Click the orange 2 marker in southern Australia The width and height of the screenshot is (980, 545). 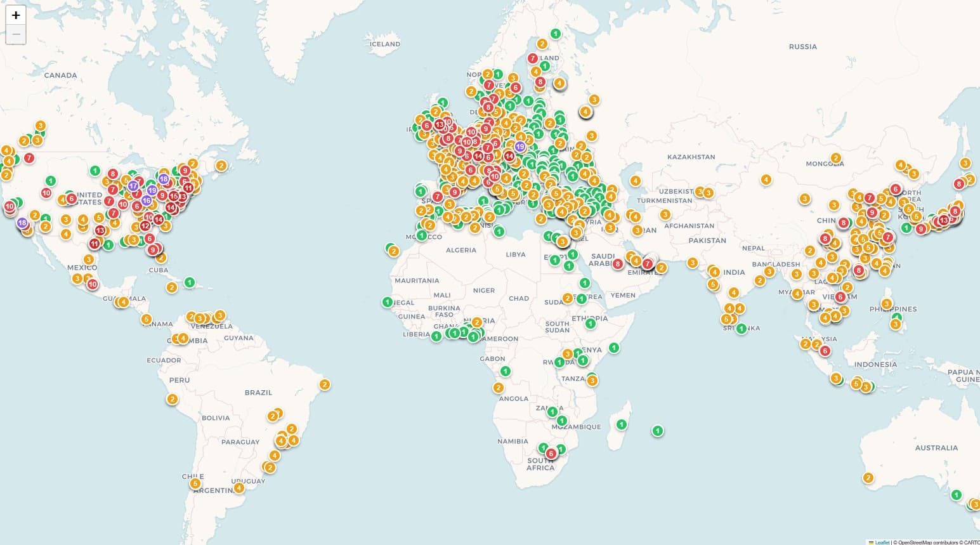(868, 478)
